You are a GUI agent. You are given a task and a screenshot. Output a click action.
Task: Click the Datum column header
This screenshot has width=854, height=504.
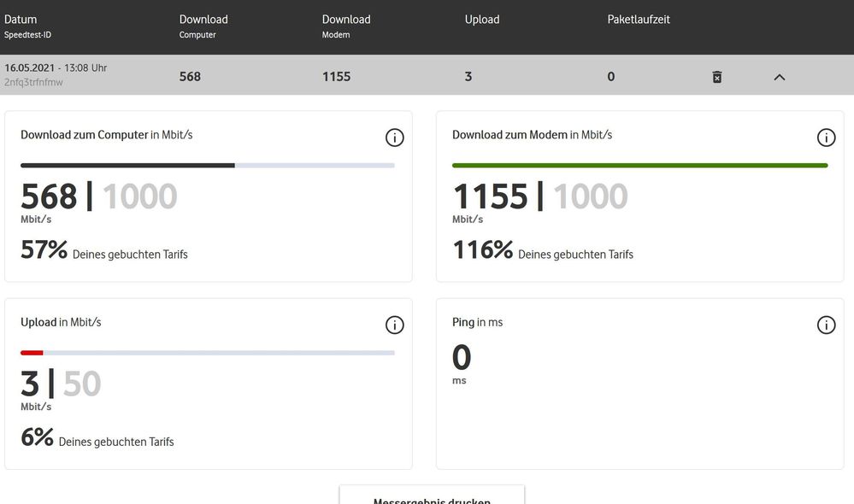(21, 20)
